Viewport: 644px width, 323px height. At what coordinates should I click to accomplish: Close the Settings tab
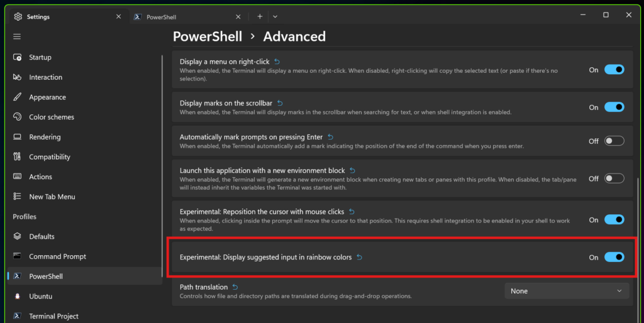(x=118, y=16)
